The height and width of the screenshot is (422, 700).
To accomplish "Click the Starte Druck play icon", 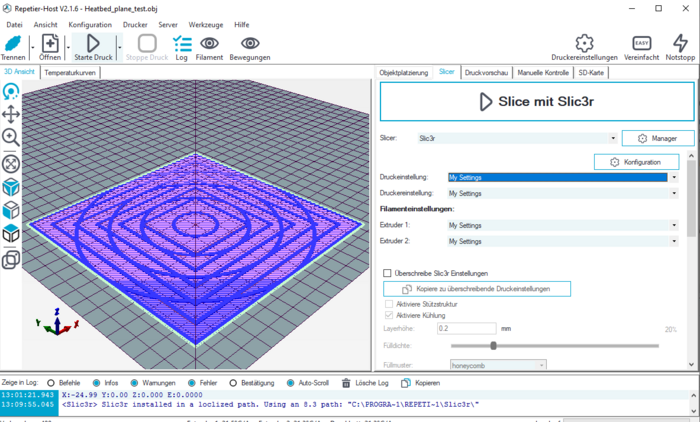I will click(x=92, y=43).
